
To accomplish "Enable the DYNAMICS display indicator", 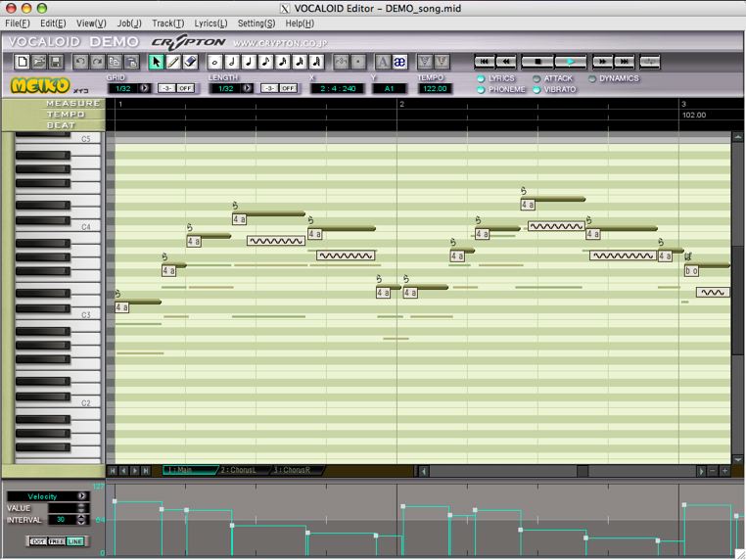I will pyautogui.click(x=592, y=78).
